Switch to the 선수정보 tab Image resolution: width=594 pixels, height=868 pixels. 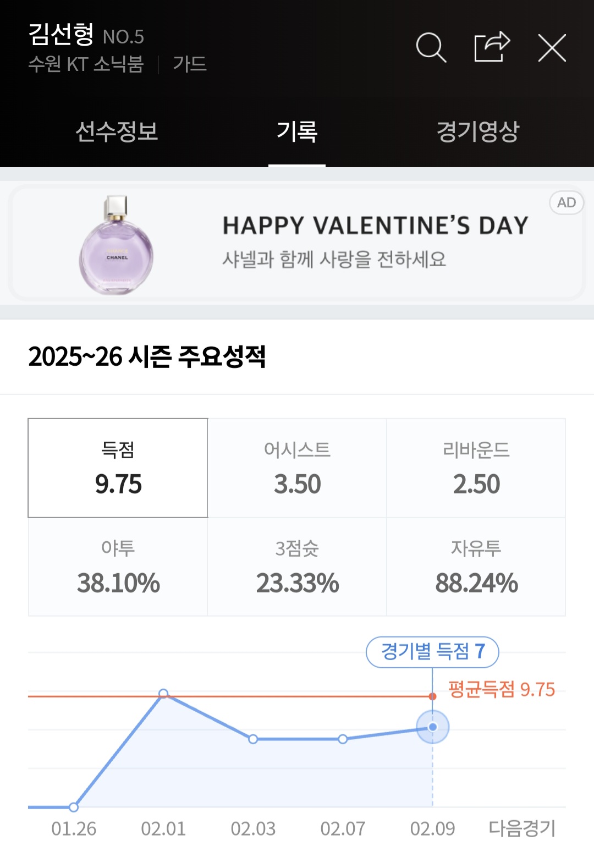[x=117, y=131]
